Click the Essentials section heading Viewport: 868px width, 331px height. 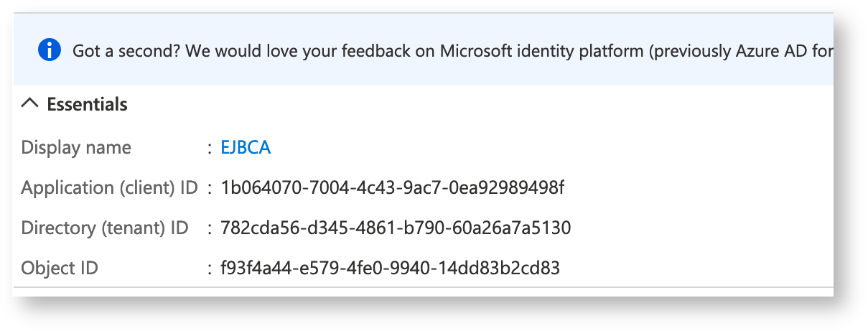click(87, 105)
